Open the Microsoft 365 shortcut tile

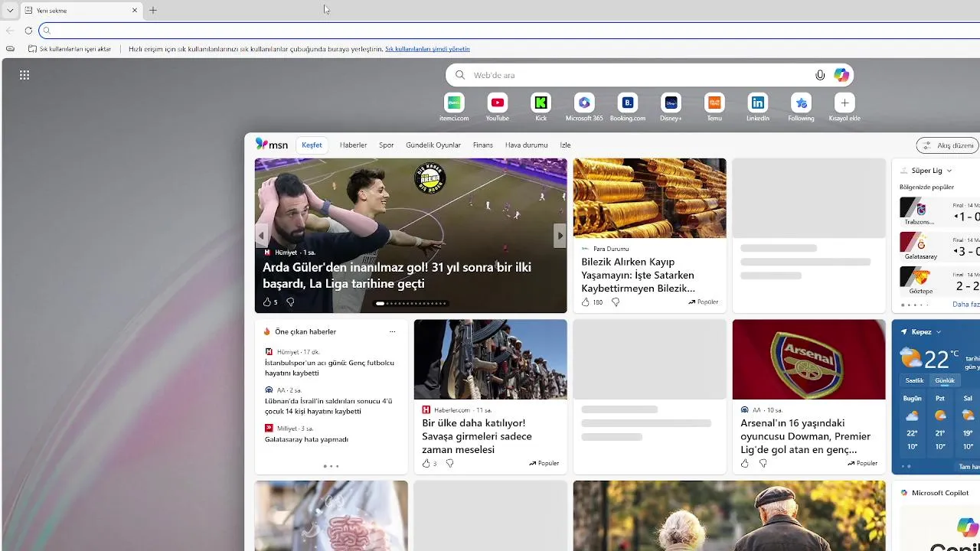pyautogui.click(x=584, y=107)
